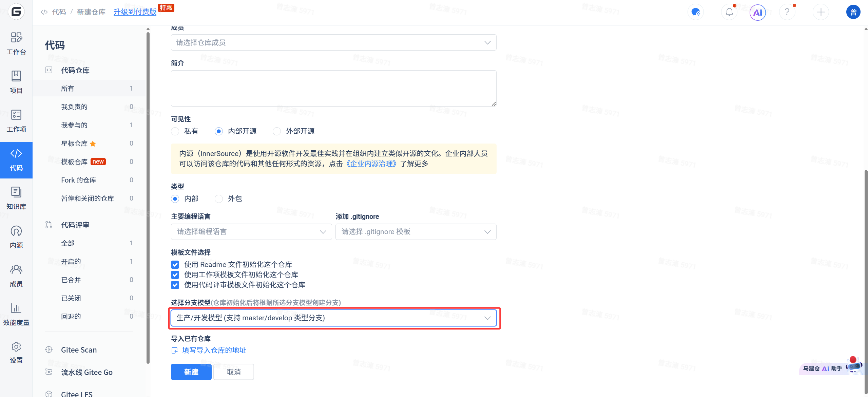Select the 私有 visibility radio button

[x=175, y=131]
